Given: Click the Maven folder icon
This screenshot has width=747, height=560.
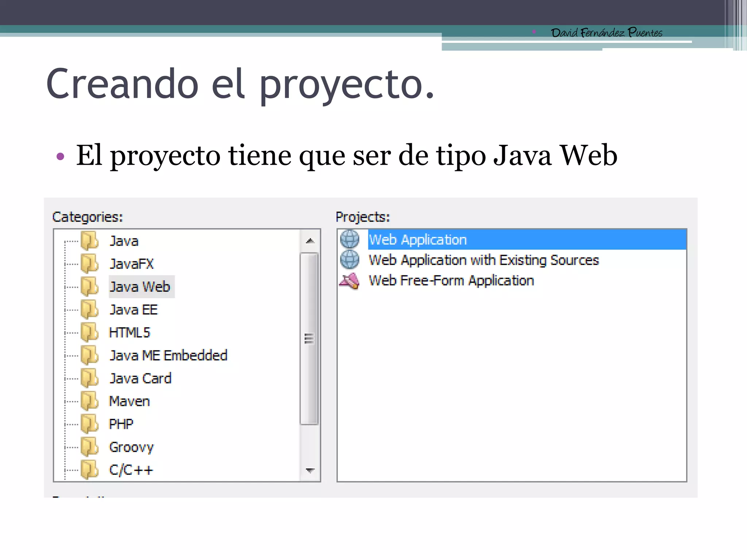Looking at the screenshot, I should pyautogui.click(x=89, y=401).
